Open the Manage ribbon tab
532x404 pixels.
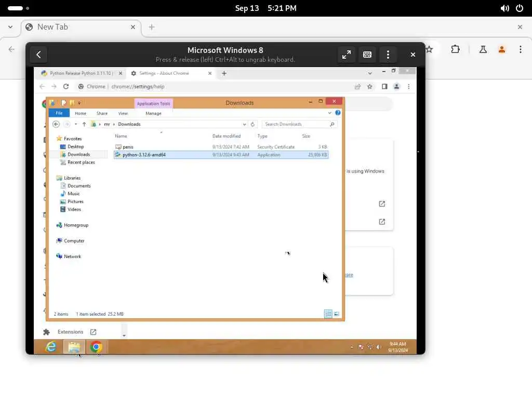(153, 113)
